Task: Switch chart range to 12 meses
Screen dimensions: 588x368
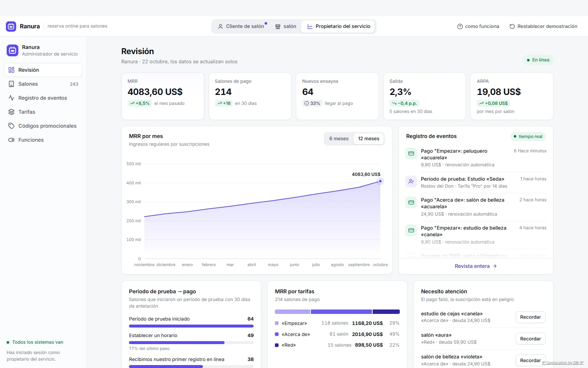Action: 369,139
